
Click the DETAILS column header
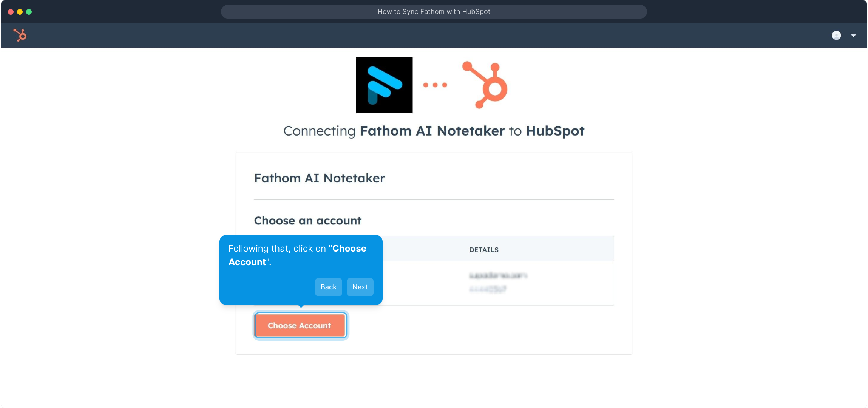click(x=483, y=250)
